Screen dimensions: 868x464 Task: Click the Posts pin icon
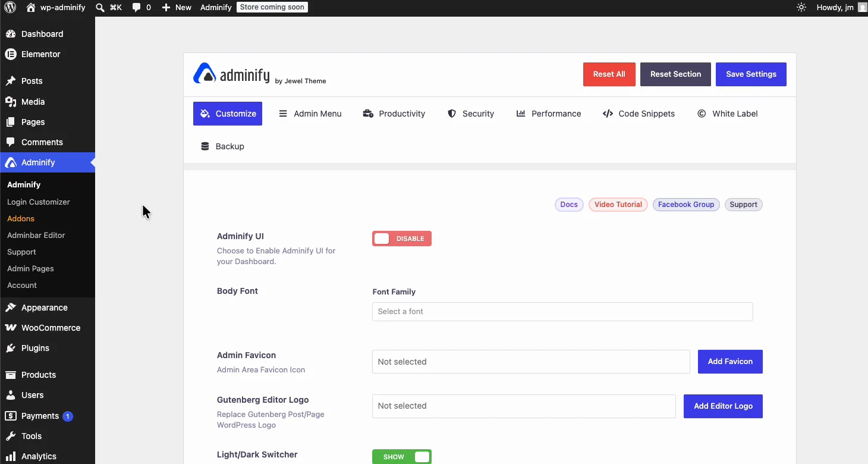pos(11,81)
